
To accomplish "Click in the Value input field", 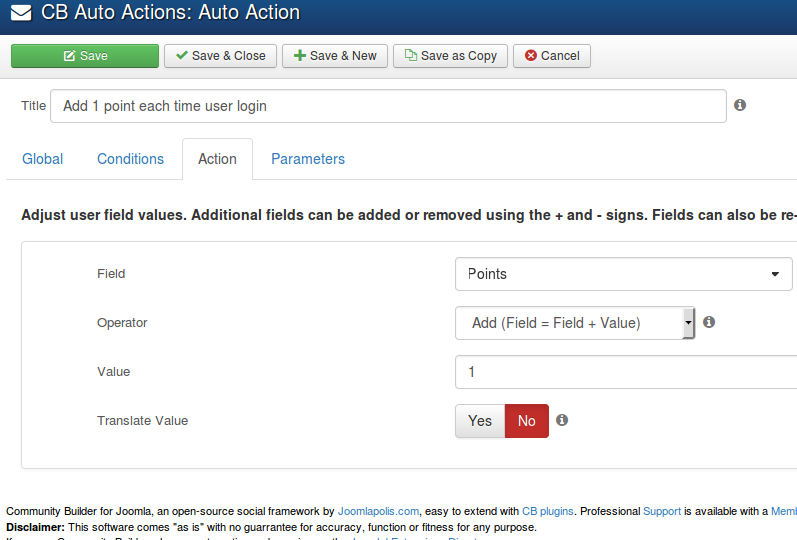I will pyautogui.click(x=626, y=372).
